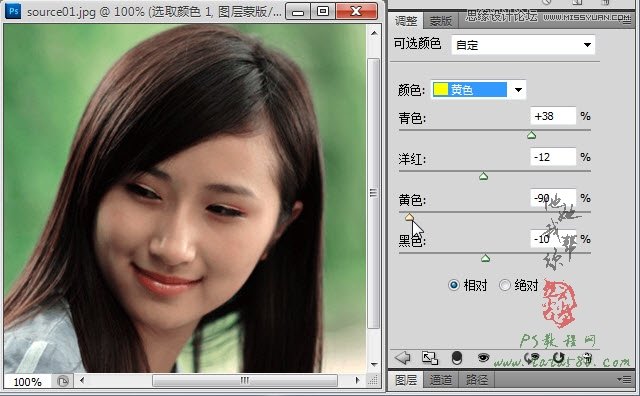Switch to the 蒙版 tab
This screenshot has height=396, width=640.
(440, 21)
